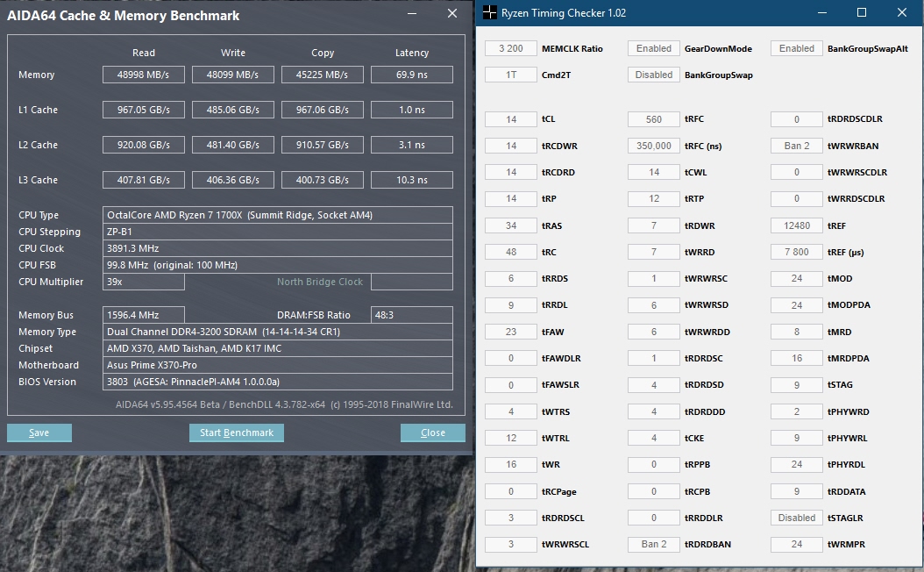The height and width of the screenshot is (572, 924).
Task: Click the tWTRL value 12
Action: click(x=511, y=438)
